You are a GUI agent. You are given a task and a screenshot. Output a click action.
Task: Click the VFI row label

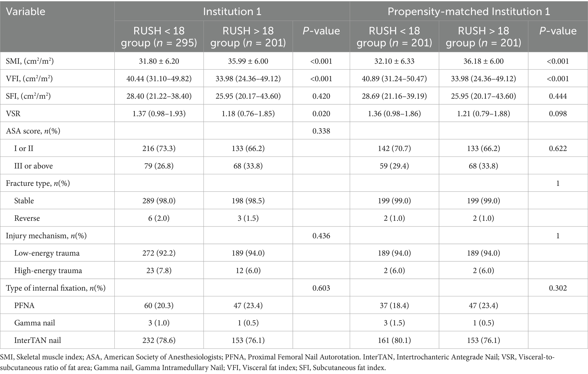(29, 79)
